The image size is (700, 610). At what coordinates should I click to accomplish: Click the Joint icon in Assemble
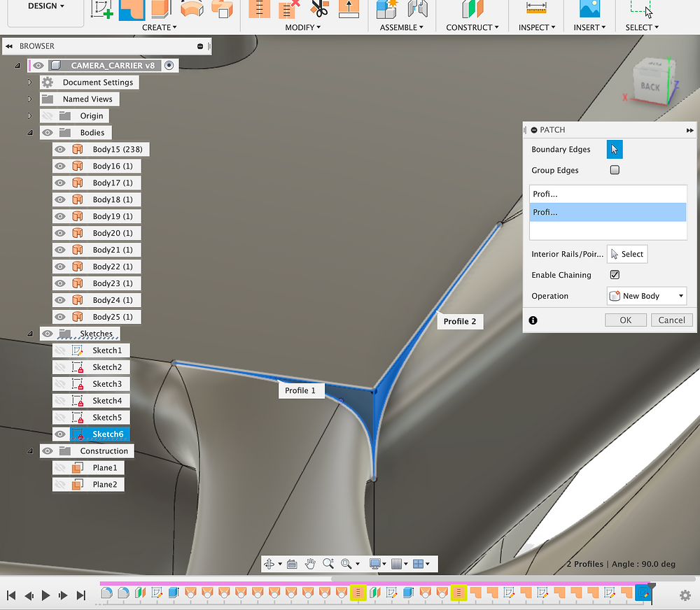[418, 9]
